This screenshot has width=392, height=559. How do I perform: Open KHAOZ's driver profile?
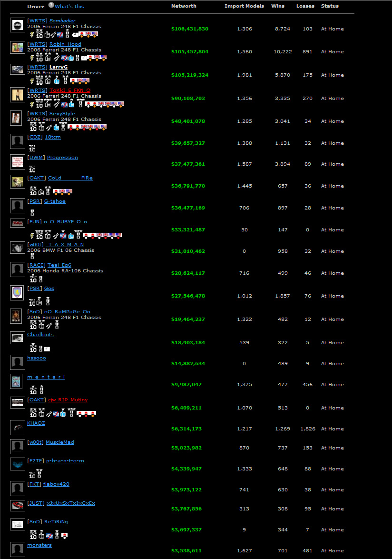(x=36, y=423)
